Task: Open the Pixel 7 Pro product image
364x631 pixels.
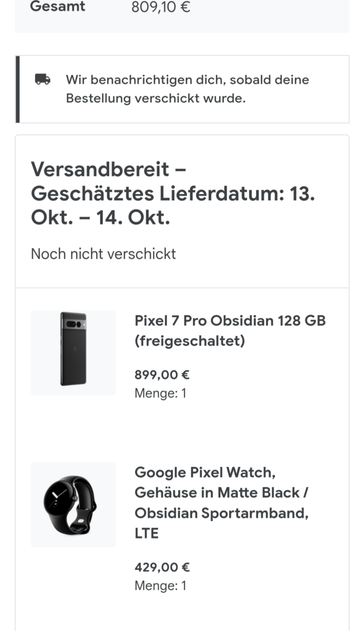Action: pyautogui.click(x=73, y=353)
